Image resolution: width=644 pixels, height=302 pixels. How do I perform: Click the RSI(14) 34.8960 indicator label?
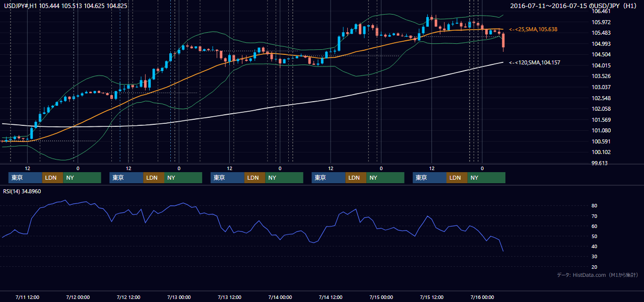pos(22,191)
